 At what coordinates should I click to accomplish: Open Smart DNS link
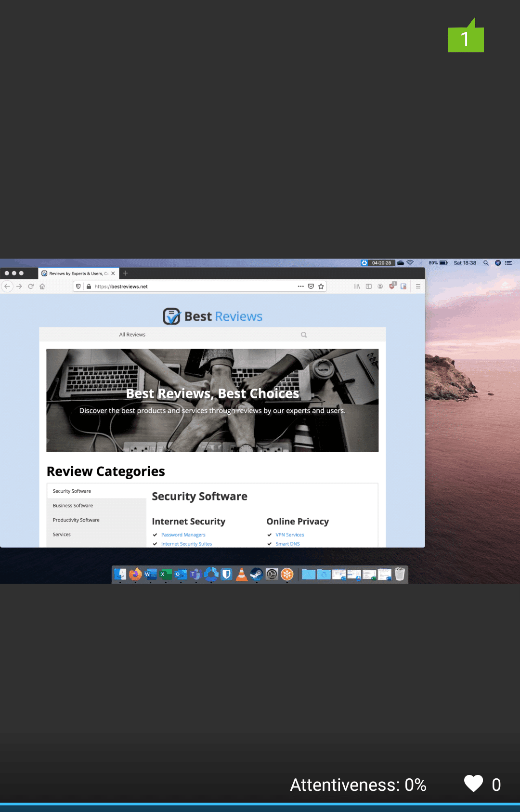tap(287, 544)
